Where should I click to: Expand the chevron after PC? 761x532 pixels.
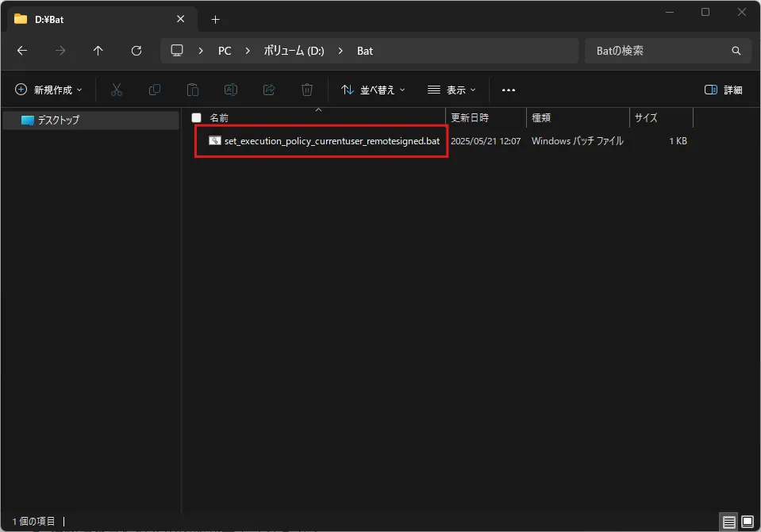coord(248,51)
